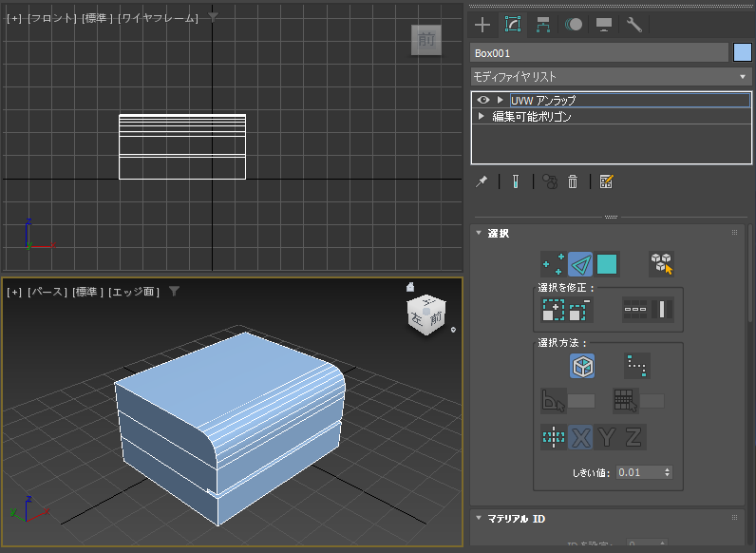Click the planar angle value field
Viewport: 756px width, 553px height.
[x=581, y=401]
